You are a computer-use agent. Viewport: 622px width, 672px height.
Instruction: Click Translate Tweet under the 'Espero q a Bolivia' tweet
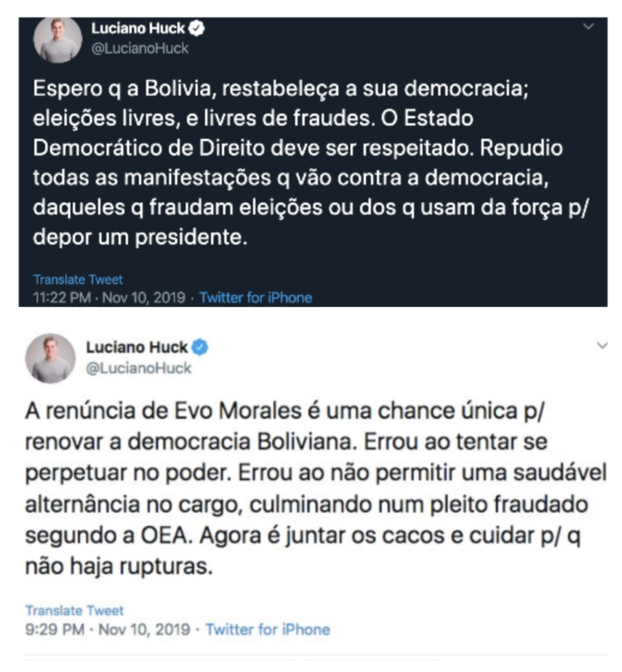pos(78,279)
